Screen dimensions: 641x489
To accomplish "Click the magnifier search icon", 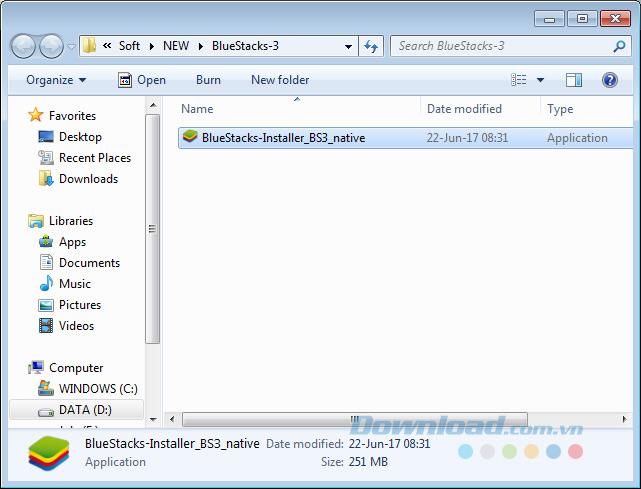I will (619, 46).
